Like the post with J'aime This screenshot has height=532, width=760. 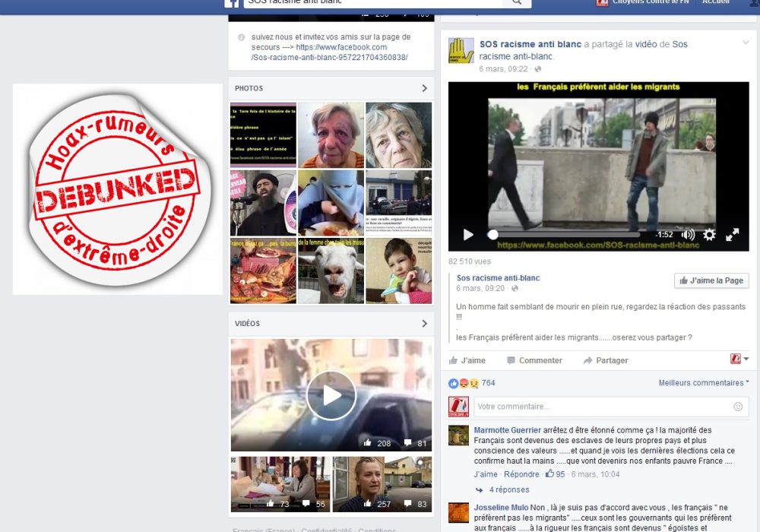(467, 360)
